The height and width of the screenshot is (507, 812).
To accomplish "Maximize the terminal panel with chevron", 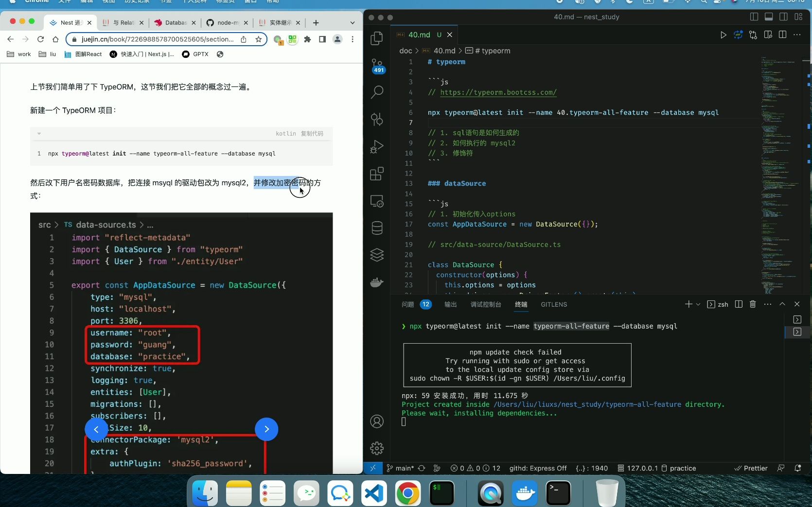I will click(782, 304).
